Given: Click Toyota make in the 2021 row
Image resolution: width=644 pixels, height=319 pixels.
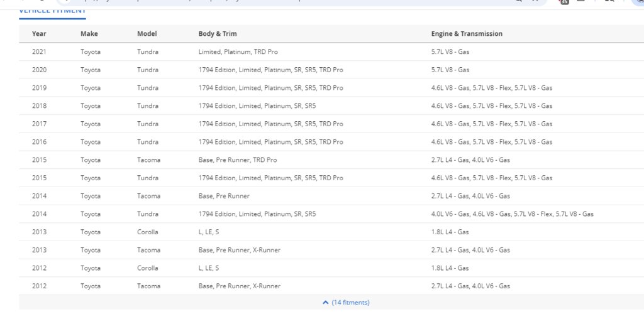Looking at the screenshot, I should [91, 52].
